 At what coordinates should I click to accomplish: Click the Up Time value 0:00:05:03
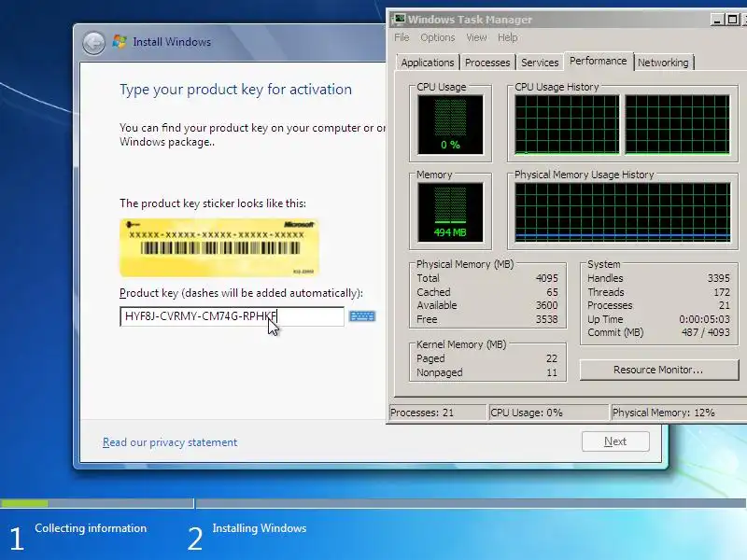(x=704, y=319)
